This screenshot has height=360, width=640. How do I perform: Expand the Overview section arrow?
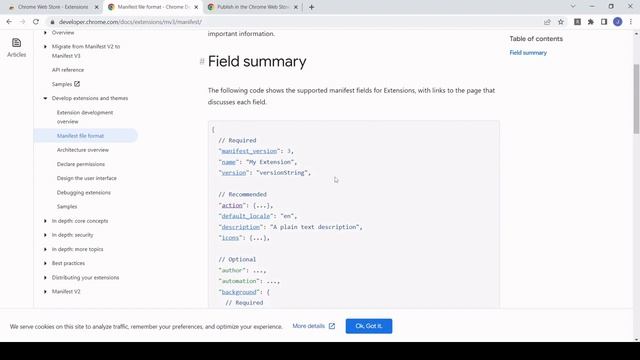(45, 32)
